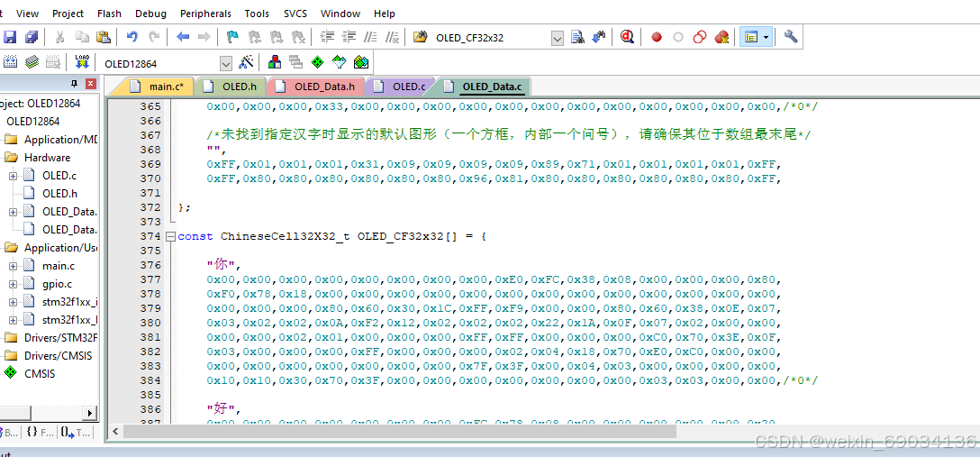
Task: Open the OLED_CF32x32 search dropdown
Action: point(557,38)
